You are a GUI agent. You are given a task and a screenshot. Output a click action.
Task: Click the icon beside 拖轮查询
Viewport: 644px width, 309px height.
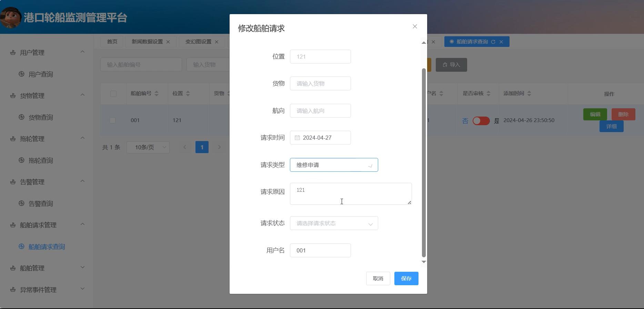[21, 160]
